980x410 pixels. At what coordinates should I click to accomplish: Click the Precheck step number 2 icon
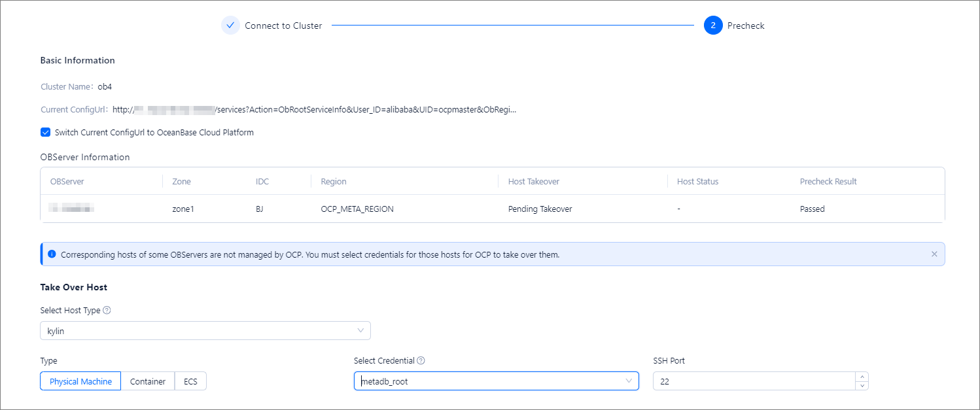(x=713, y=26)
